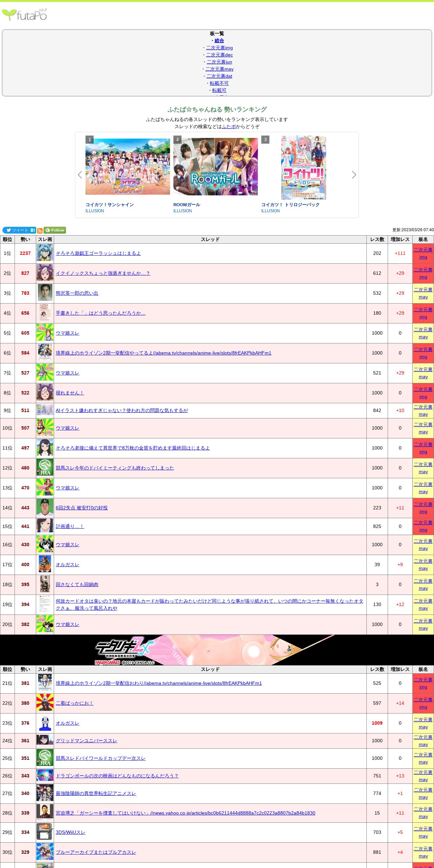This screenshot has height=868, width=434.
Task: Open the 転載可 board link
Action: [x=219, y=90]
